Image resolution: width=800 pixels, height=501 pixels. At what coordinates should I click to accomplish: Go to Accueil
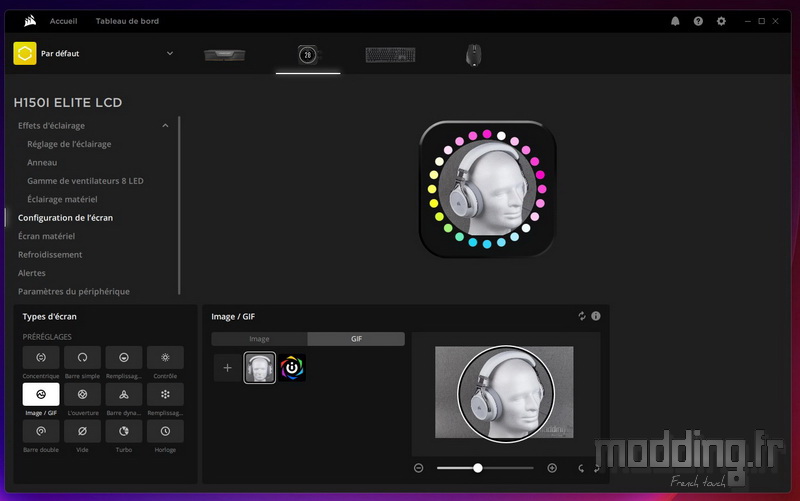(63, 21)
